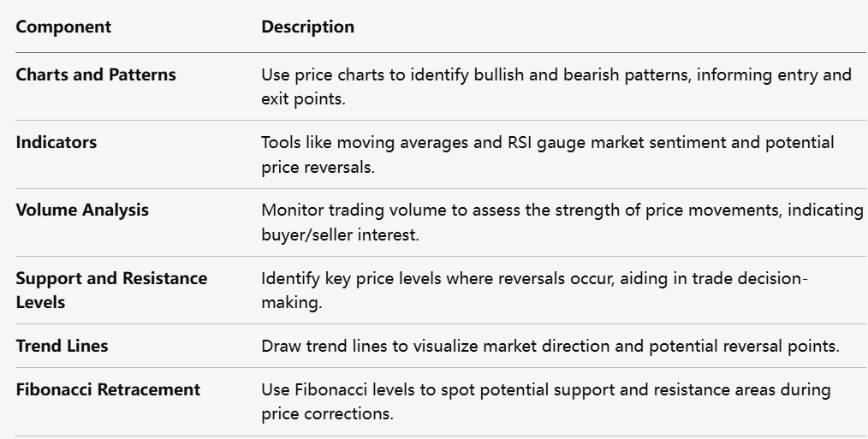The height and width of the screenshot is (439, 868).
Task: Click the description starting 'Use Fibonacci levels'
Action: pyautogui.click(x=545, y=389)
